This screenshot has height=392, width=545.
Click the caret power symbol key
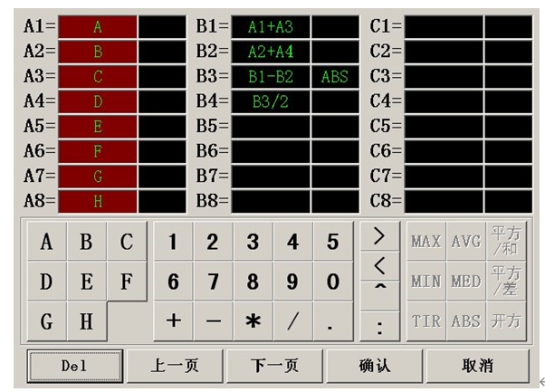click(379, 295)
